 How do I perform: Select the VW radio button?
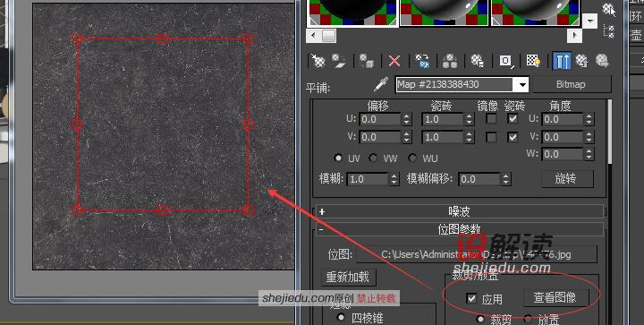(373, 158)
